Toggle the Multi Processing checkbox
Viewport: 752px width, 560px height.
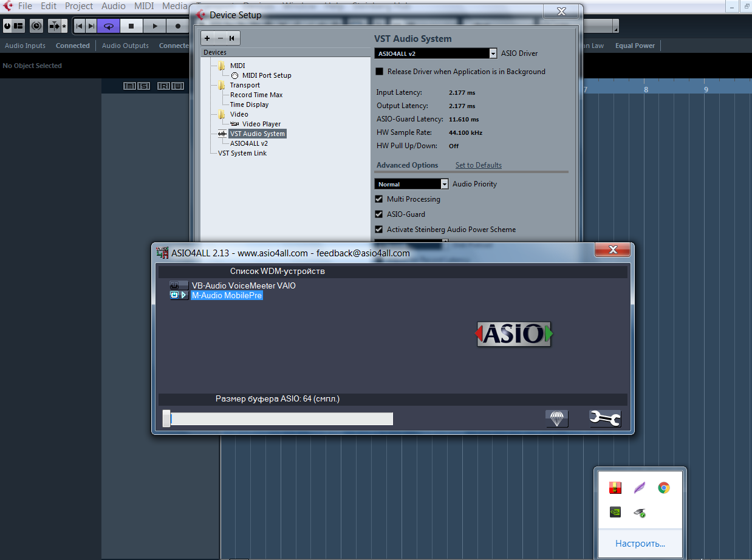click(380, 199)
